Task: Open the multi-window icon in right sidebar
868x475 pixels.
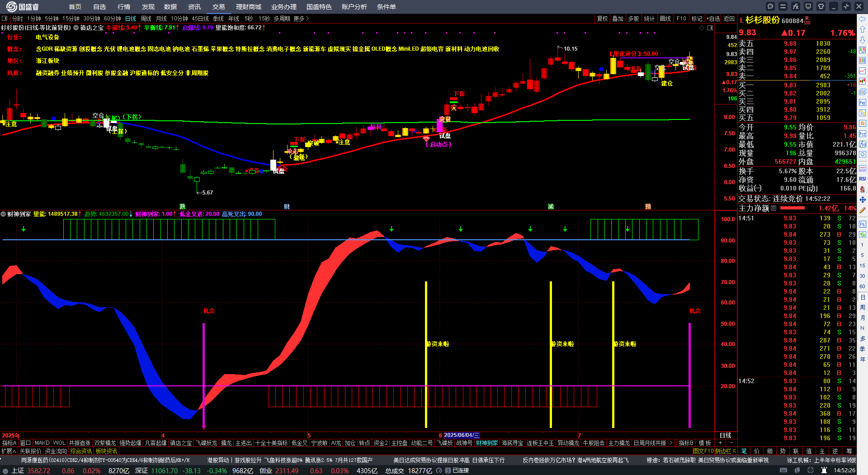Action: (863, 92)
